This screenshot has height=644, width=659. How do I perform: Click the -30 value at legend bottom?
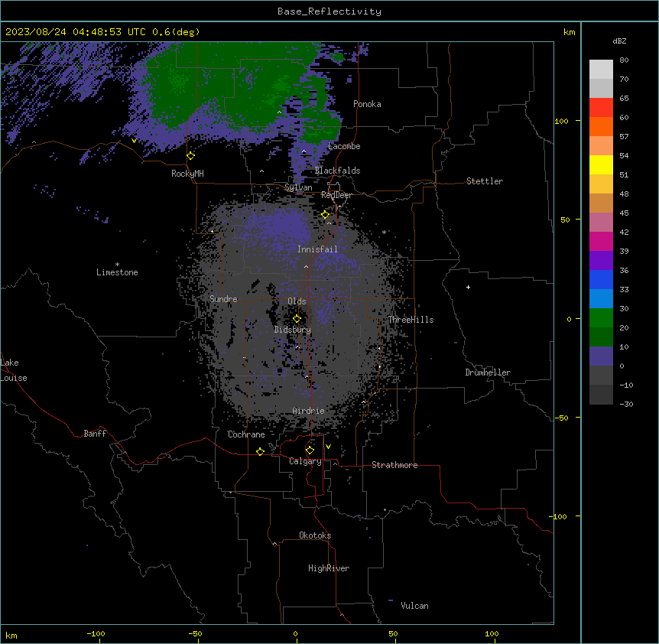click(626, 404)
